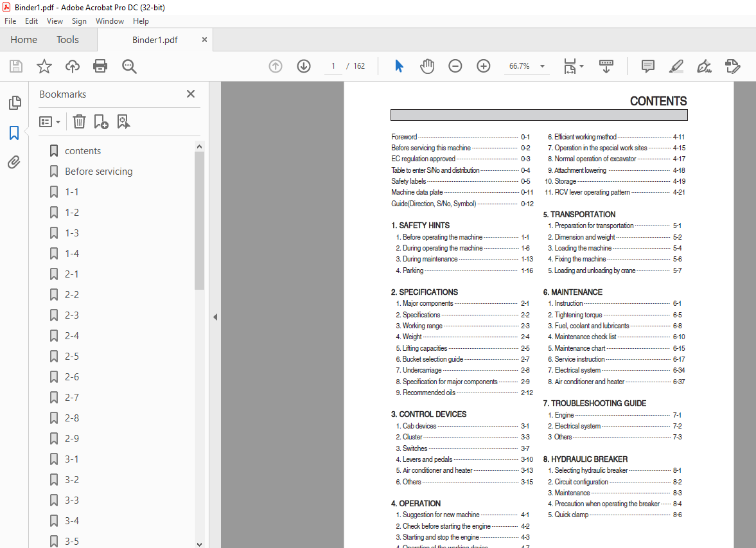
Task: Select bookmark 2-1
Action: [72, 274]
